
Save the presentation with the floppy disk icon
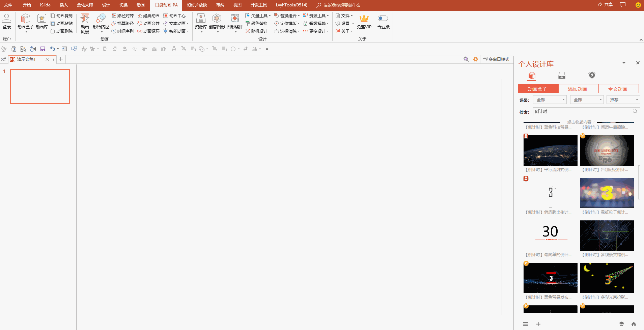43,49
